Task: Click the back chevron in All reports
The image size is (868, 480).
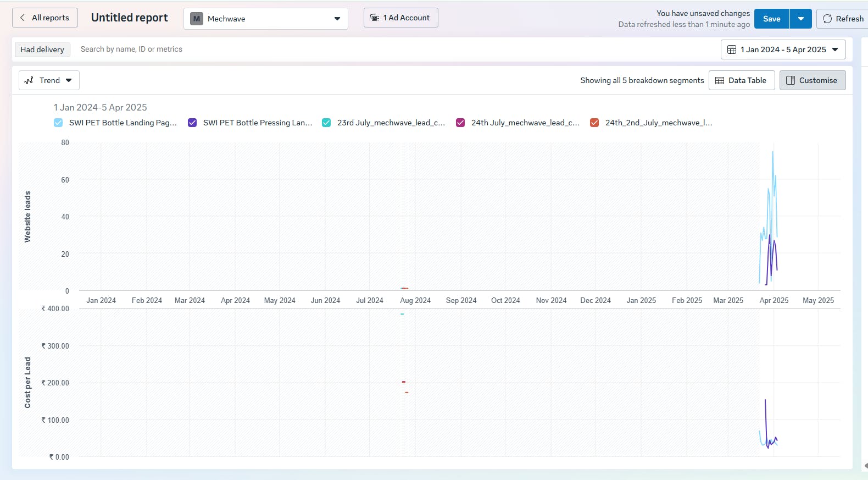Action: pos(23,18)
